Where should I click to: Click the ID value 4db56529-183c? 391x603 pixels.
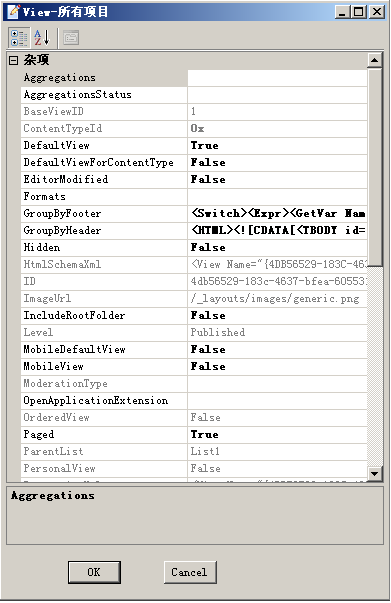click(278, 282)
